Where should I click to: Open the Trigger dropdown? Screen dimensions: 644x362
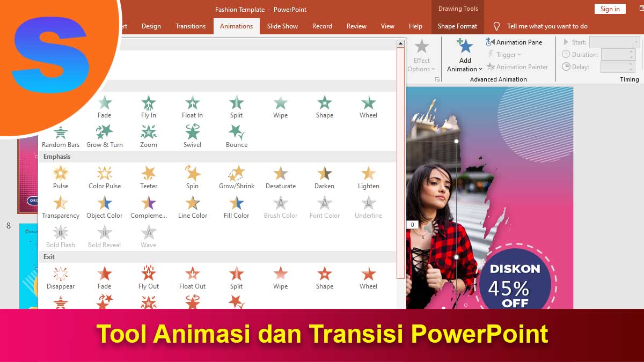[x=504, y=55]
